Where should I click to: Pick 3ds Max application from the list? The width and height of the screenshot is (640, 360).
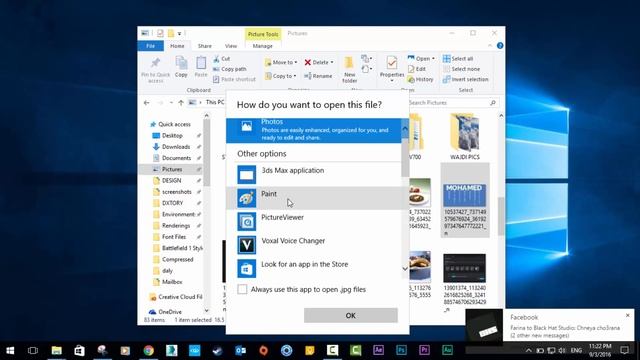(x=314, y=175)
